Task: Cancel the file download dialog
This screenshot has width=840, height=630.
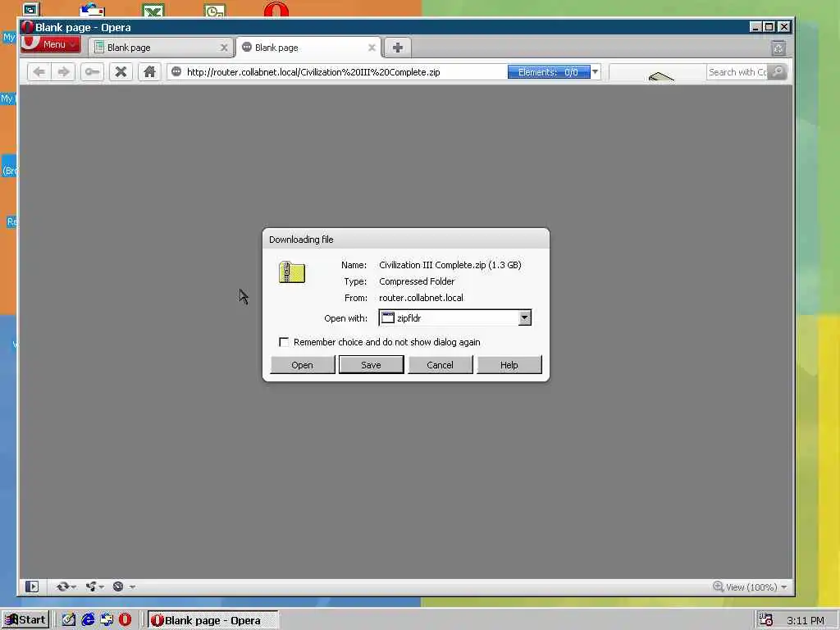Action: point(440,365)
